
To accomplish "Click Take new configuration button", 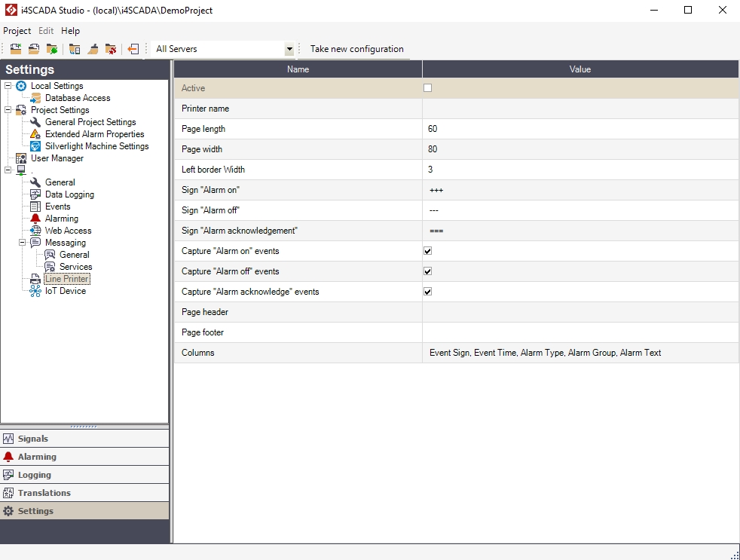I will tap(356, 49).
